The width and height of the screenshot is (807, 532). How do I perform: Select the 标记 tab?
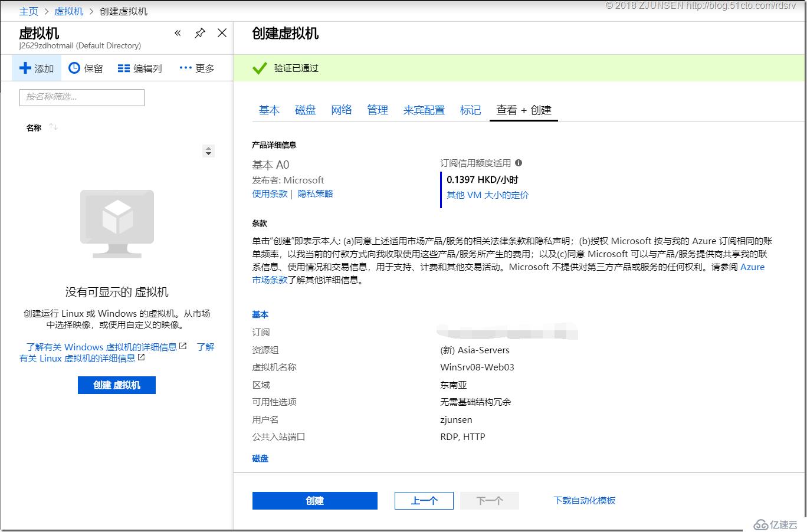click(471, 110)
